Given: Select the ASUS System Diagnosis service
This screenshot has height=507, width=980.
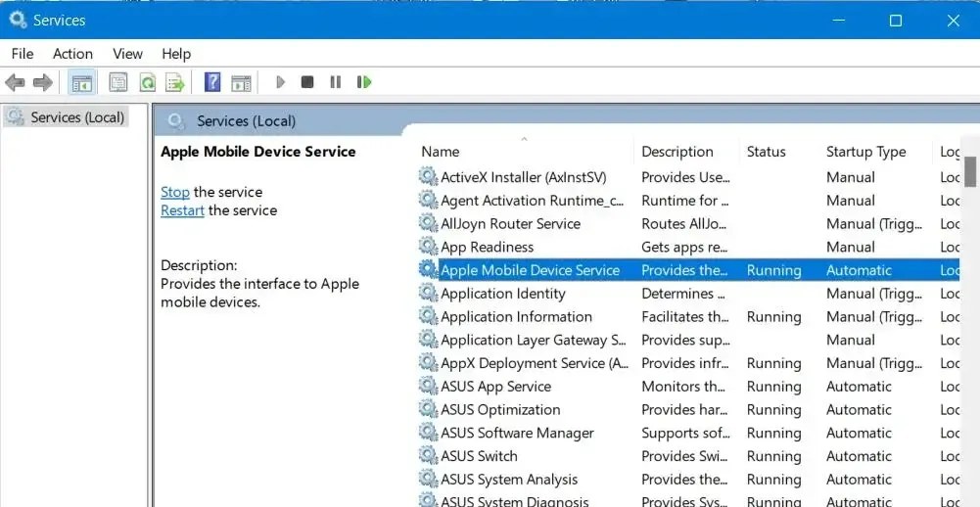Looking at the screenshot, I should (514, 501).
